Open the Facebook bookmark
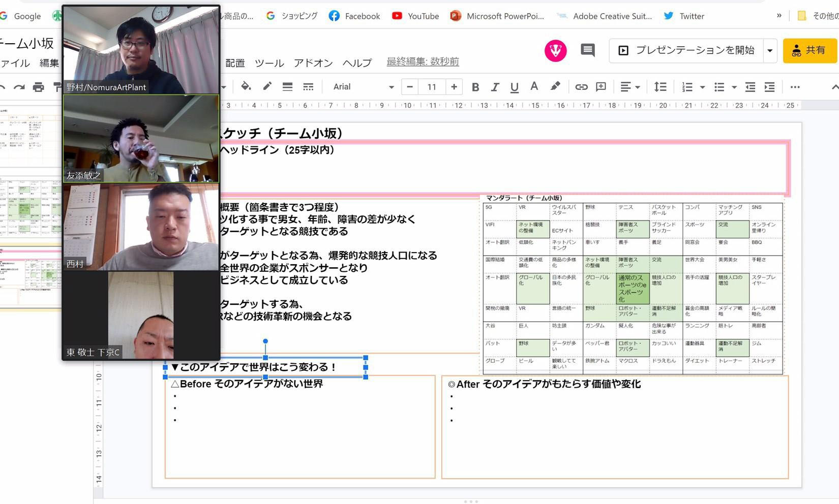Image resolution: width=839 pixels, height=504 pixels. pos(354,16)
